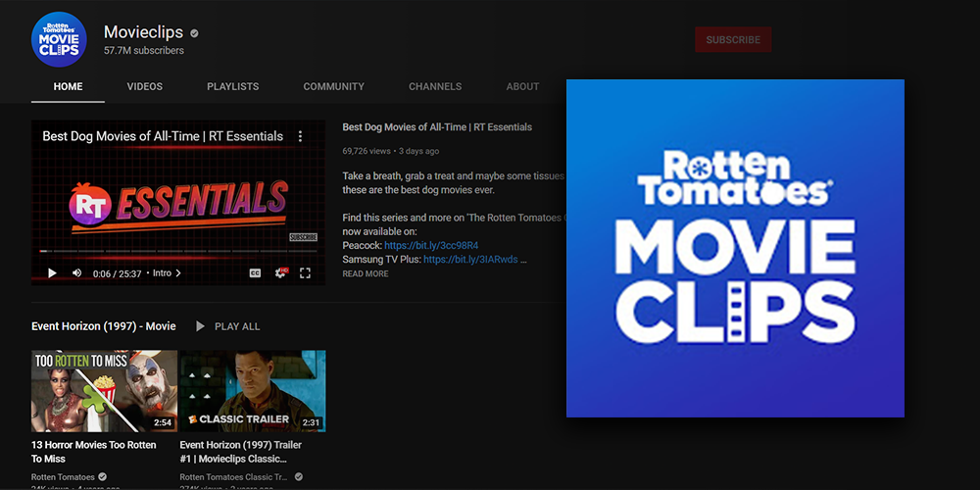Subscribe to the Movieclips channel
This screenshot has height=490, width=980.
coord(733,39)
